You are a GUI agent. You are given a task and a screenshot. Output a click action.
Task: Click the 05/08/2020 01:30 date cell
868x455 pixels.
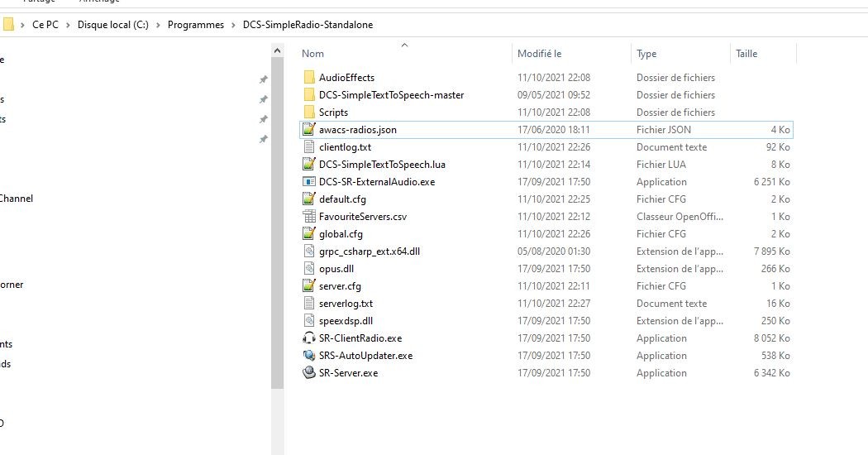point(554,251)
